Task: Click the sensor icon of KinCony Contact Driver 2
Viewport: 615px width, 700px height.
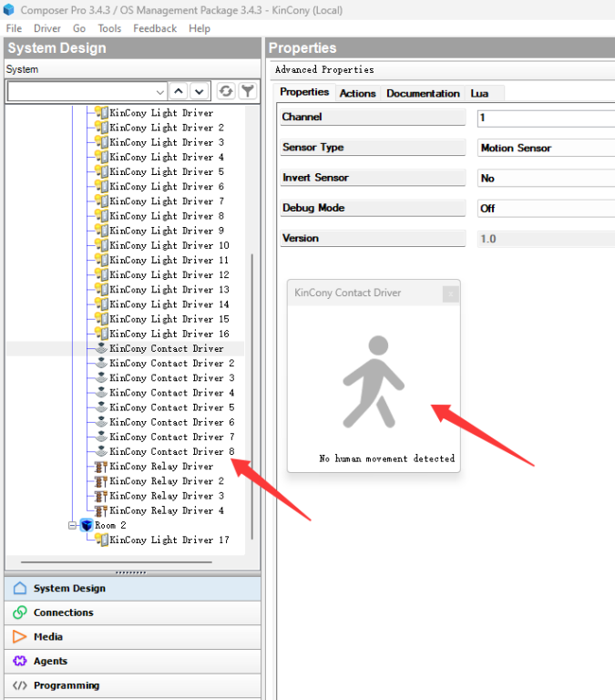Action: click(x=102, y=363)
